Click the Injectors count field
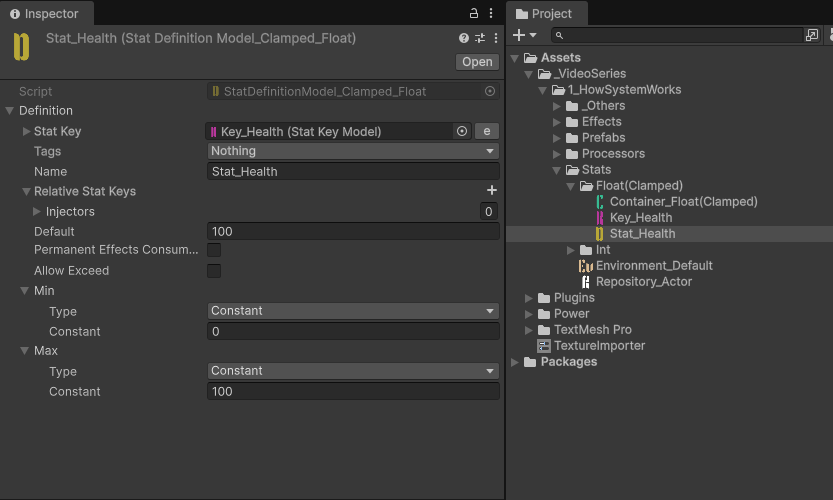Image resolution: width=833 pixels, height=500 pixels. pyautogui.click(x=489, y=211)
